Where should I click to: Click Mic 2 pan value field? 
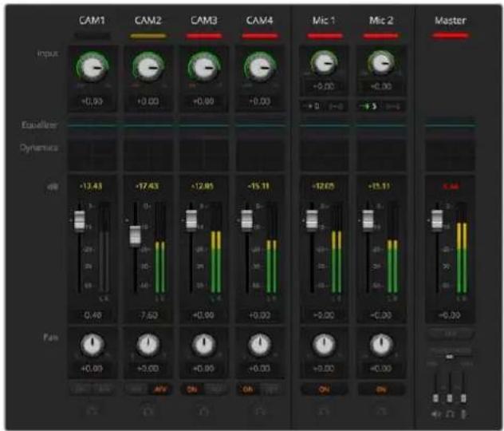(381, 368)
